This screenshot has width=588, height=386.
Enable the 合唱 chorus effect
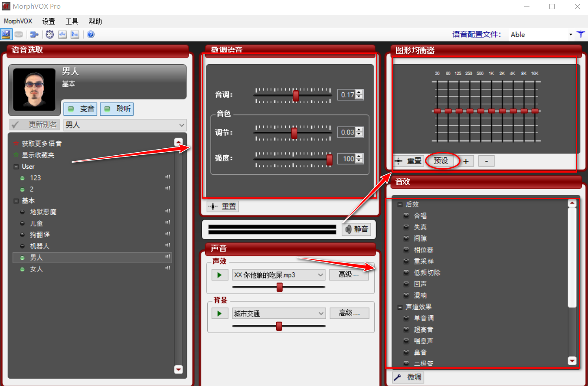420,216
